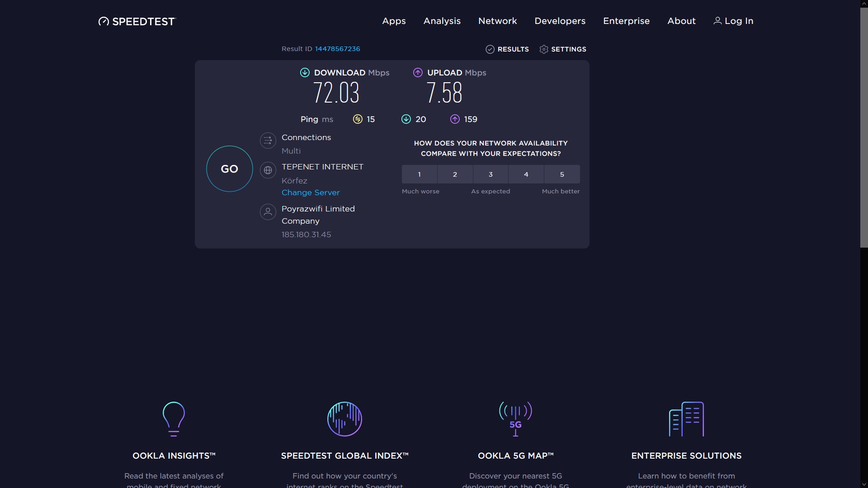Viewport: 868px width, 488px height.
Task: Open the Enterprise menu item
Action: click(x=626, y=21)
